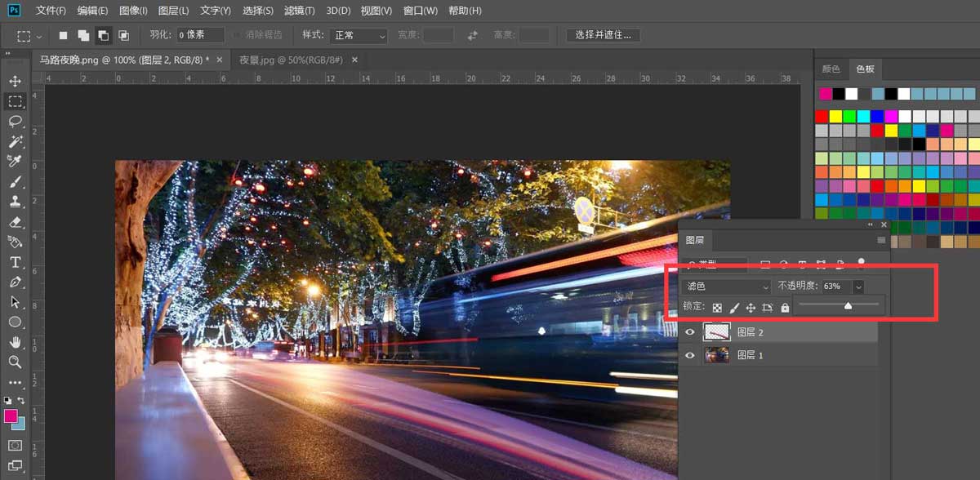This screenshot has height=480, width=980.
Task: Open the 样式 正常 style dropdown
Action: point(358,36)
